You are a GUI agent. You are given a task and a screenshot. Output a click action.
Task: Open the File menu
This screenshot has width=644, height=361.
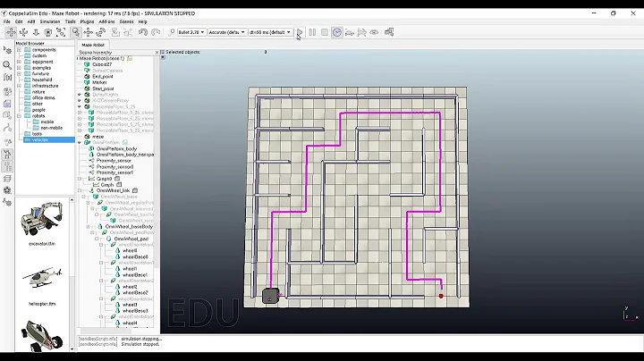tap(7, 21)
